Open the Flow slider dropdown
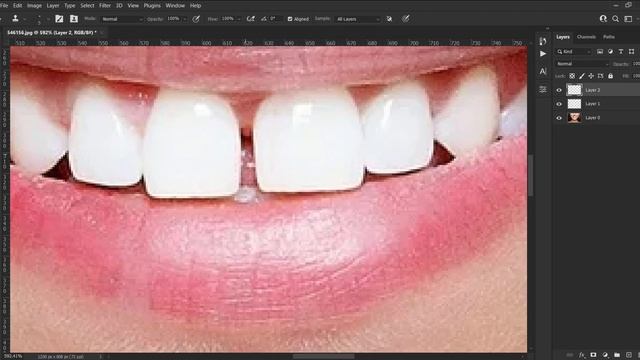This screenshot has height=360, width=640. click(x=238, y=19)
